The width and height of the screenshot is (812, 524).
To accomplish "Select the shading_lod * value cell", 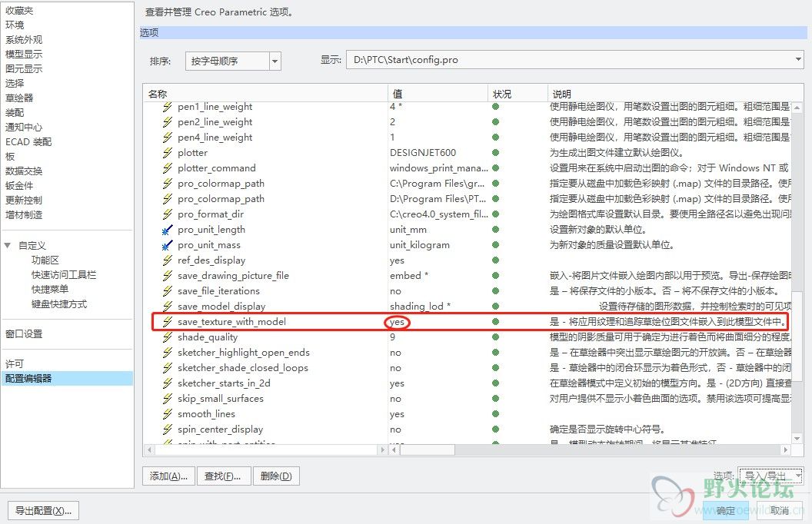I will tap(420, 307).
